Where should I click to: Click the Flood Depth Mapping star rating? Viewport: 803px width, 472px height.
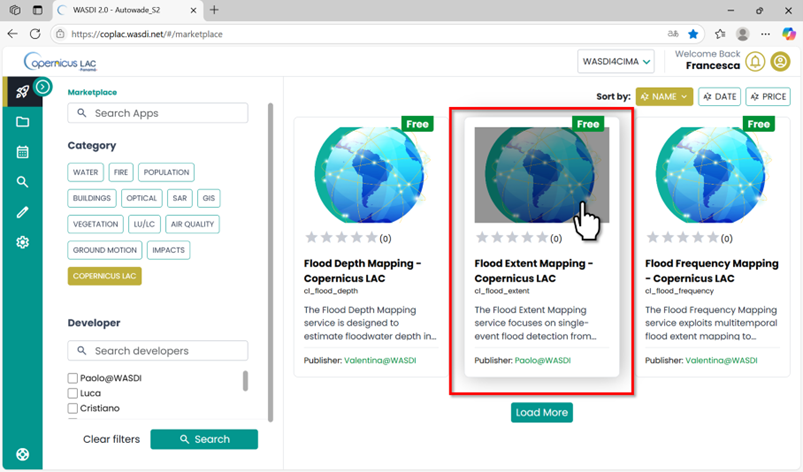[x=342, y=238]
